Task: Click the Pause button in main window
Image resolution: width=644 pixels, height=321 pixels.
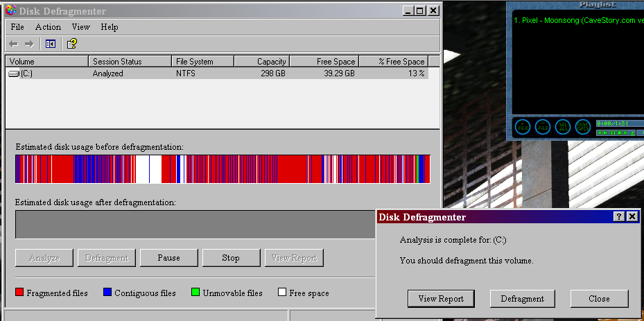Action: click(x=169, y=258)
